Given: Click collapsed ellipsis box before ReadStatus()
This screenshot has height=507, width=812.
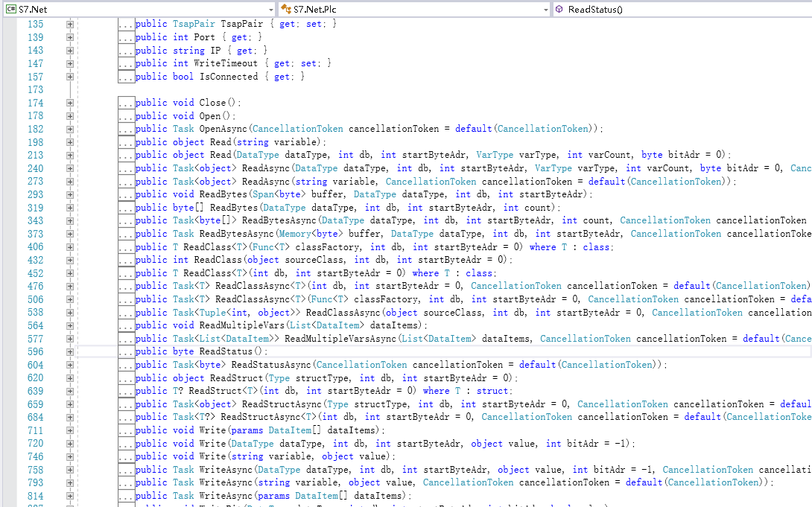Looking at the screenshot, I should 127,352.
